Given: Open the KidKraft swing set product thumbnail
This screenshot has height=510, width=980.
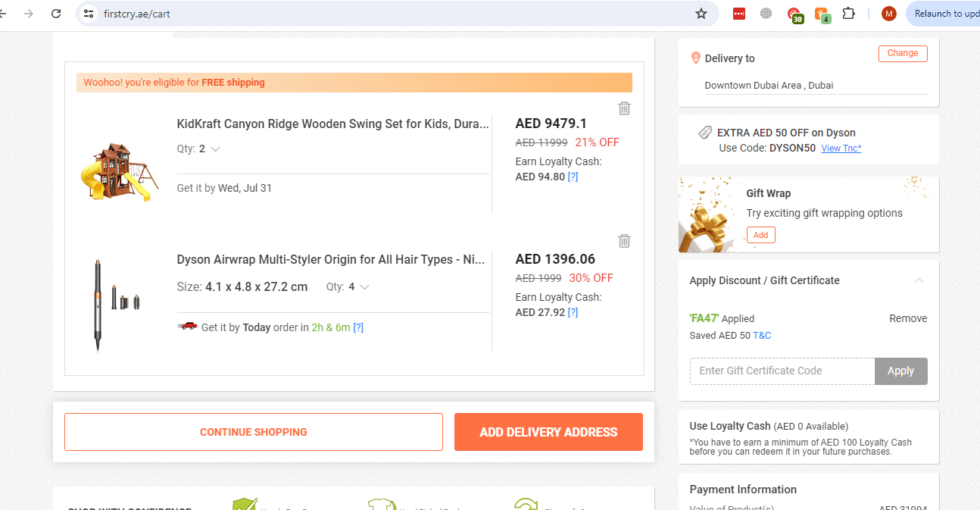Looking at the screenshot, I should 117,171.
